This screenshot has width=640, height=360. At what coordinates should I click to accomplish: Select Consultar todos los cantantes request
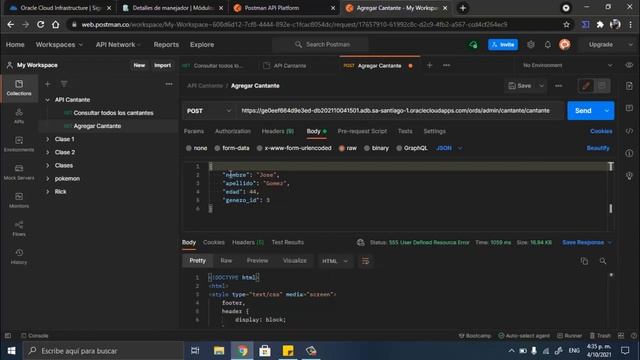pyautogui.click(x=113, y=113)
